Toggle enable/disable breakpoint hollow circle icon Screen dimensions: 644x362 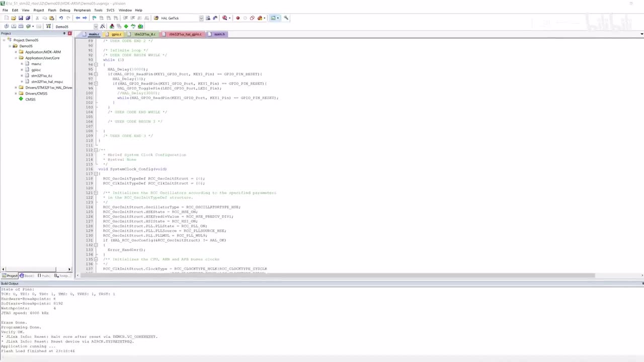coord(245,18)
